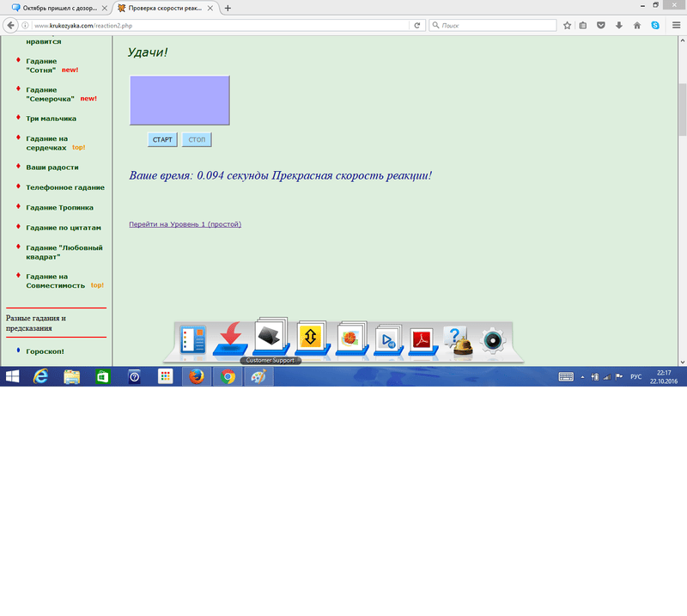
Task: Click flower photo dock icon
Action: tap(352, 338)
